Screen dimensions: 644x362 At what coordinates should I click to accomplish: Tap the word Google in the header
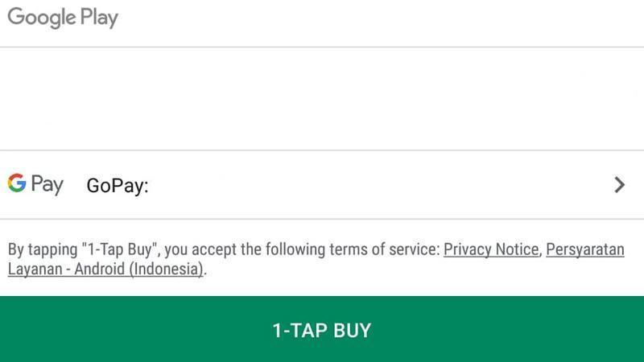(42, 18)
